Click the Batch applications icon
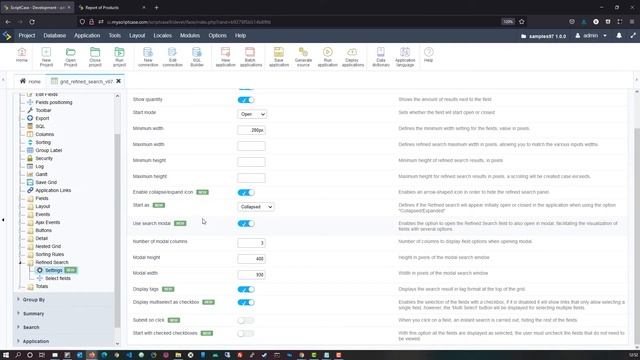 pos(250,57)
